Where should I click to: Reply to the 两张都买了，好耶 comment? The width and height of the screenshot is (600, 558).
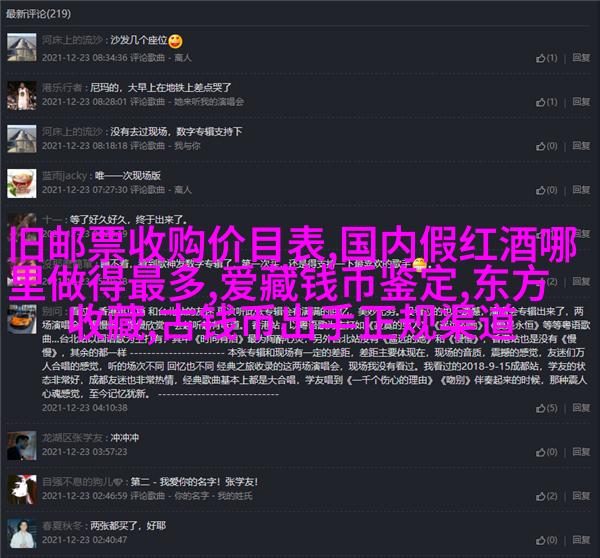pos(581,540)
